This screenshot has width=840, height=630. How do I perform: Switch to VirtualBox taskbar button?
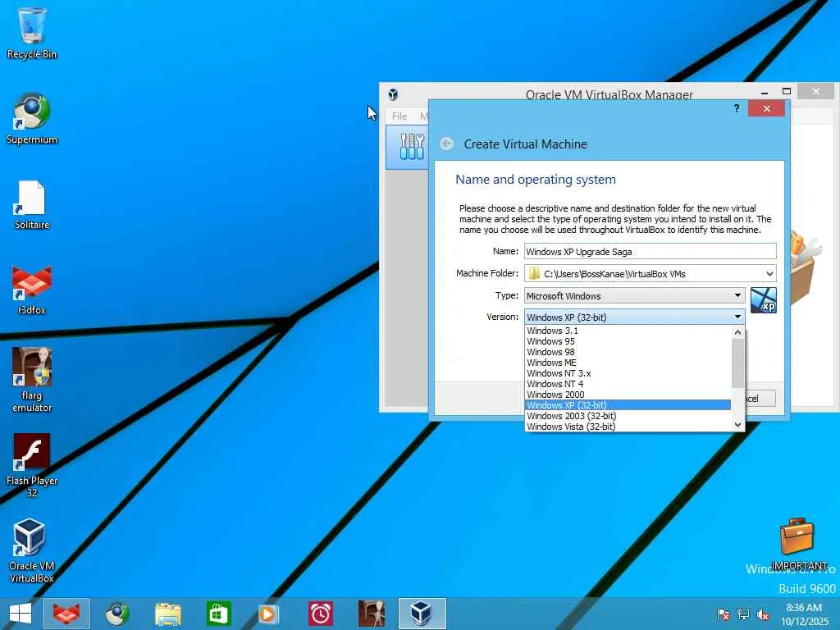point(422,614)
